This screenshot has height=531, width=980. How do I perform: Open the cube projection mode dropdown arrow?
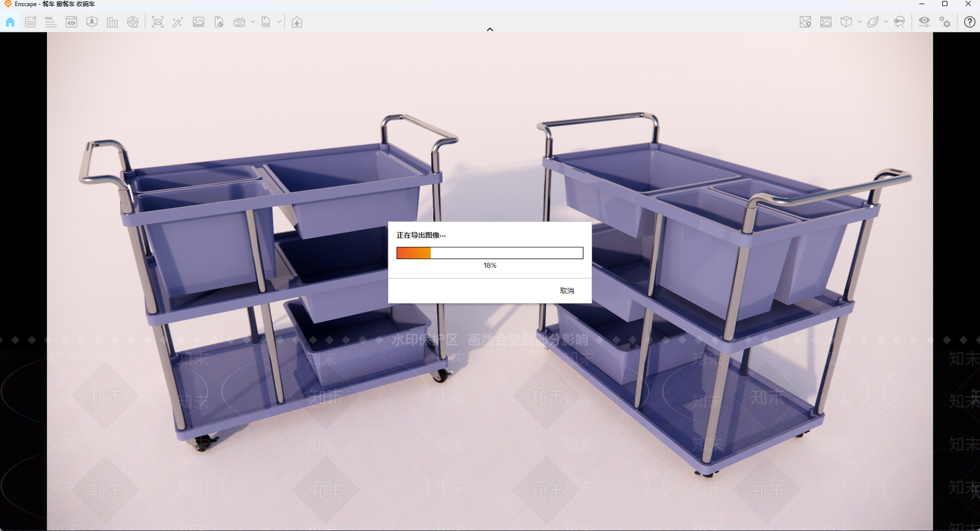pos(859,22)
